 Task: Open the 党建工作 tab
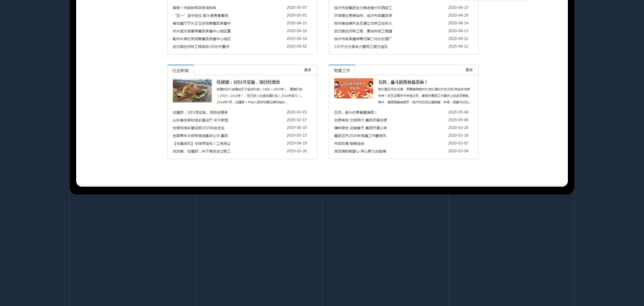pos(342,70)
